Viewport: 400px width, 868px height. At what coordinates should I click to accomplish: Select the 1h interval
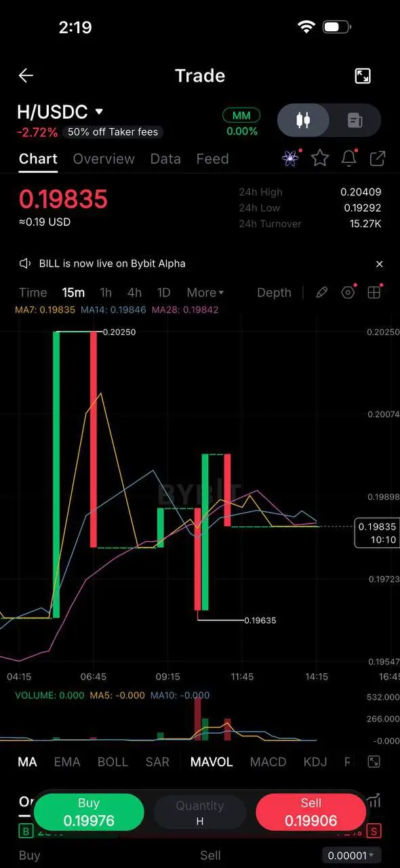click(x=106, y=293)
